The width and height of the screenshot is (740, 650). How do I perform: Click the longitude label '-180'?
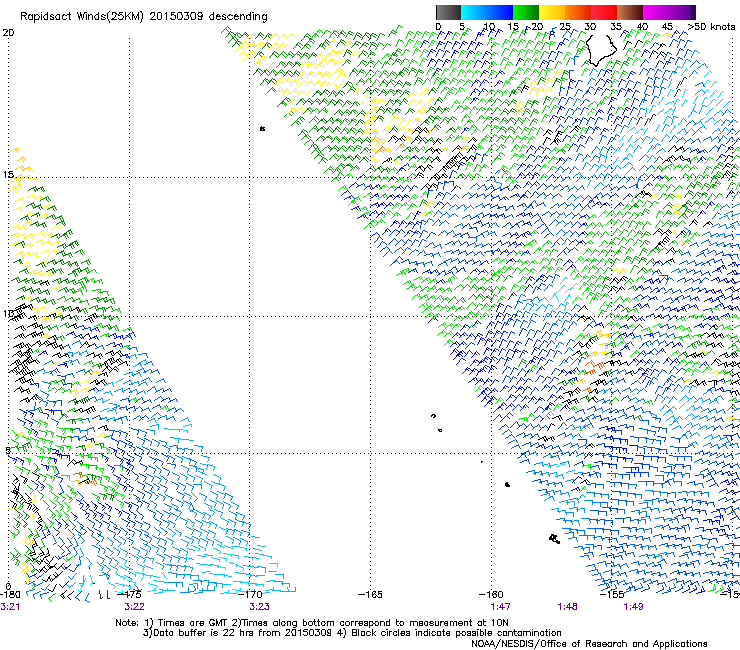10,595
